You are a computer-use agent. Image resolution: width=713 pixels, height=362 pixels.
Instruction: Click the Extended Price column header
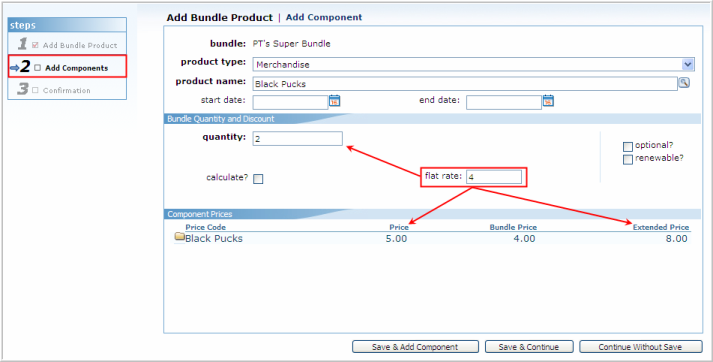point(661,227)
